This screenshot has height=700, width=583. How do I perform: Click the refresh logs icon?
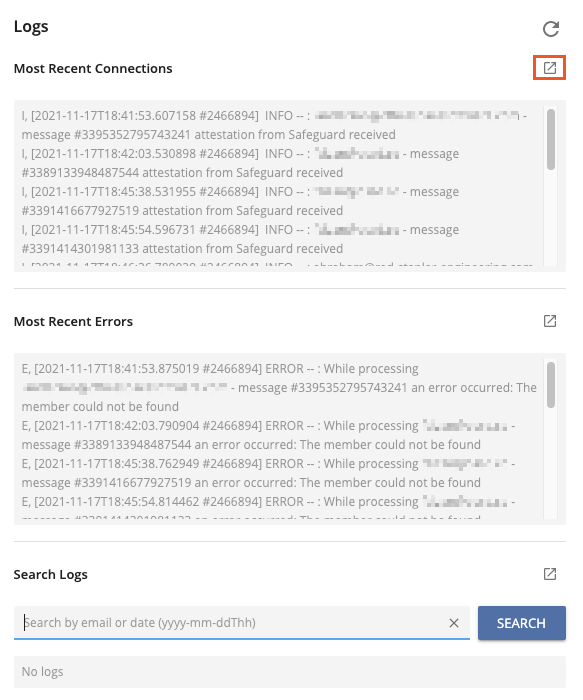pos(550,29)
